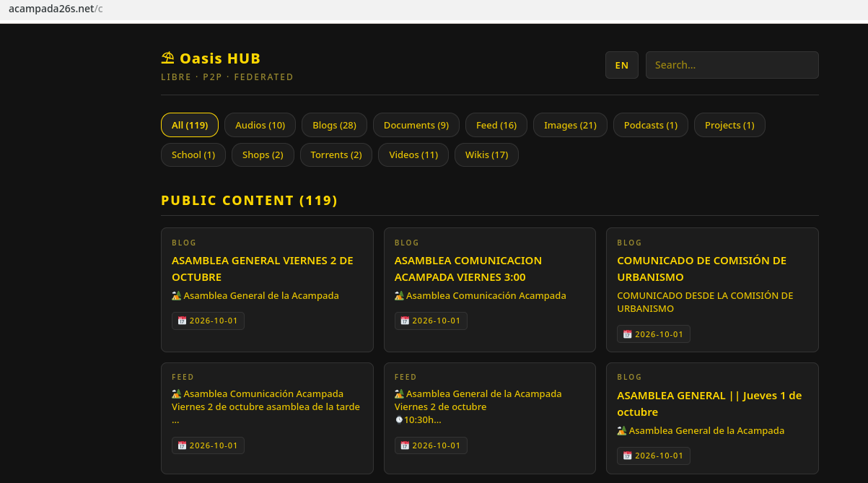Screen dimensions: 868x483
Task: Click 'Viernes 2 de octubre asamblea de la tarde' text
Action: (266, 406)
